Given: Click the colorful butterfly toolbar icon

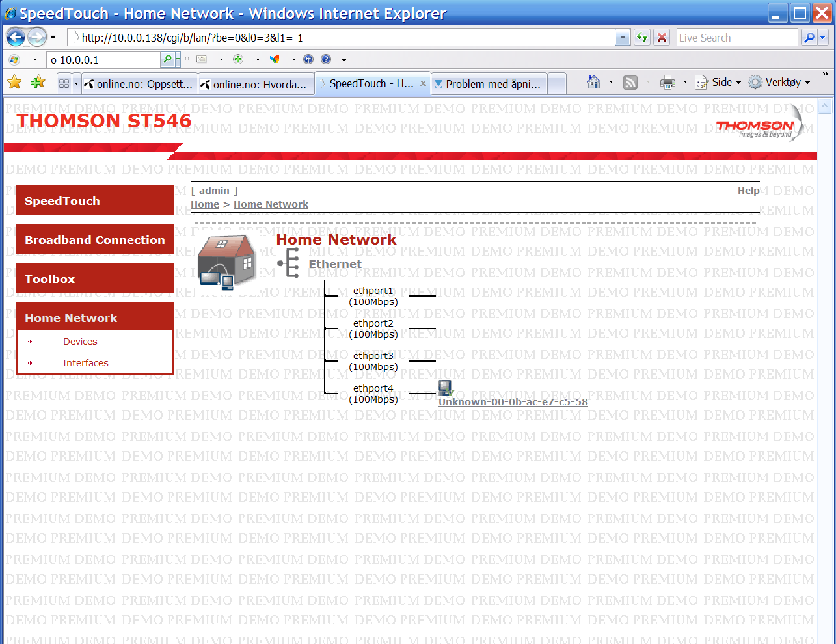Looking at the screenshot, I should 275,60.
